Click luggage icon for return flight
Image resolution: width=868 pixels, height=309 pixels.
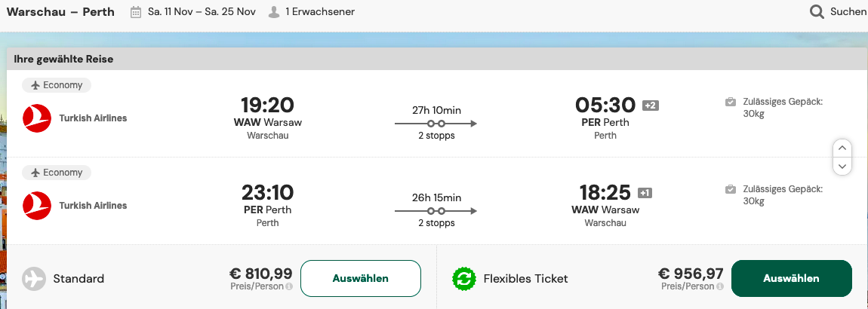point(731,189)
